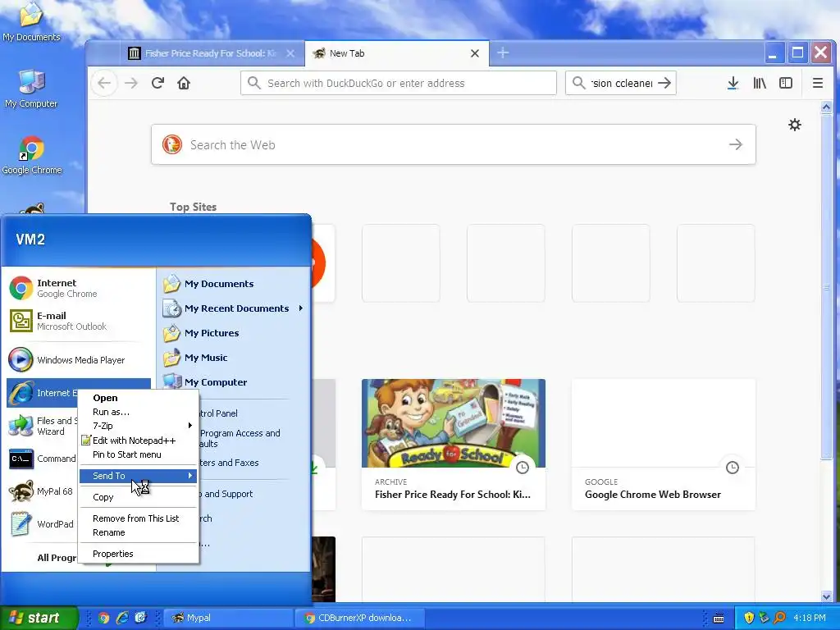Screen dimensions: 840x630
Task: Open the hamburger application menu
Action: click(818, 83)
